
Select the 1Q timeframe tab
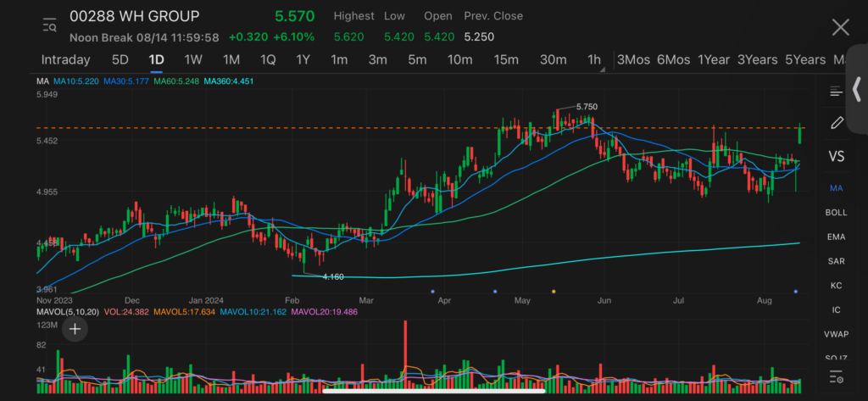(267, 60)
